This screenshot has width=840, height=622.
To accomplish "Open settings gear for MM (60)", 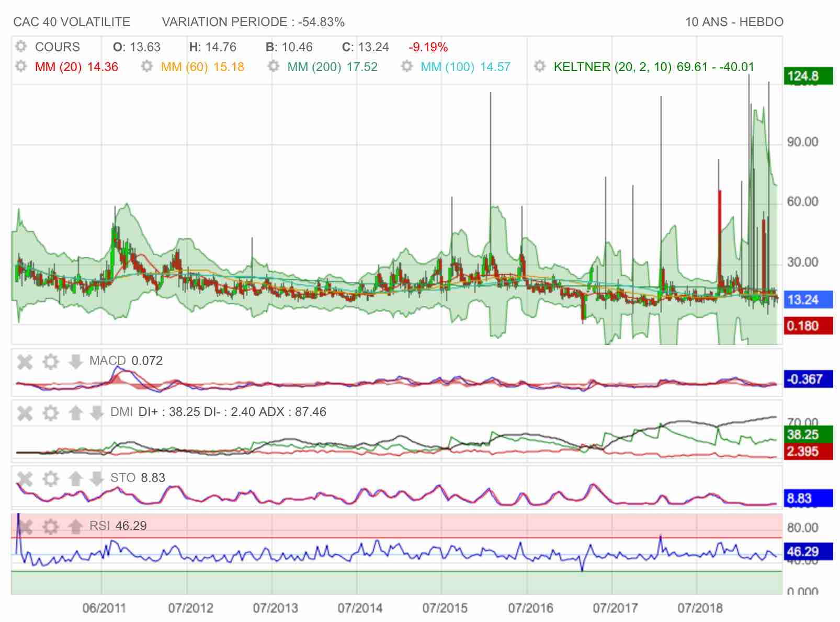I will pyautogui.click(x=147, y=66).
